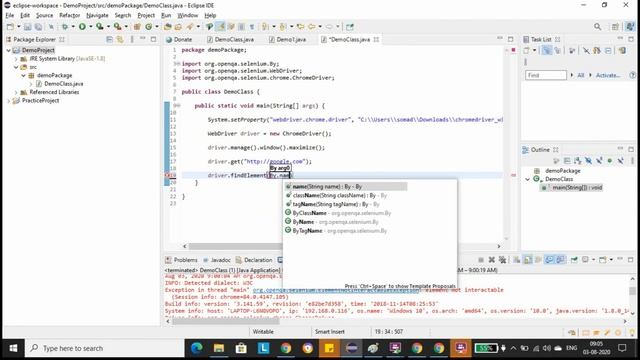This screenshot has width=640, height=360.
Task: Toggle Link with Editor in Package Explorer
Action: (120, 39)
